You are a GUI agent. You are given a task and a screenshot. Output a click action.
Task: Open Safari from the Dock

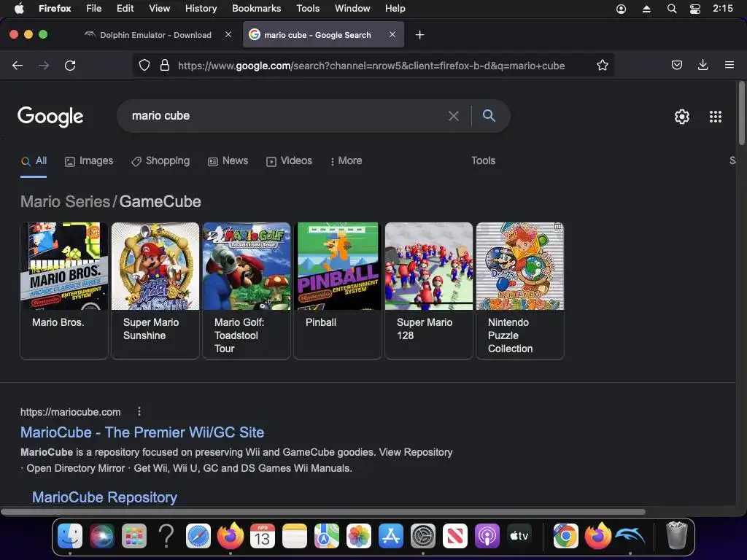(x=198, y=536)
